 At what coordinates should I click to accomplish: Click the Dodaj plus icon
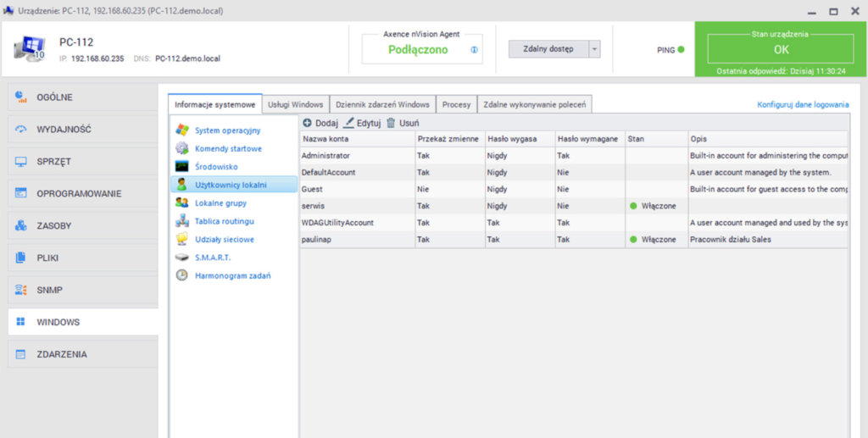tap(307, 123)
